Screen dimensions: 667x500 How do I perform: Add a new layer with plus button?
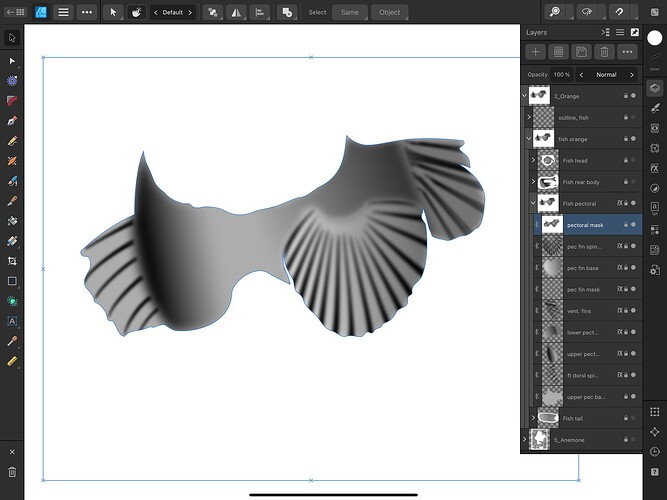click(x=536, y=52)
